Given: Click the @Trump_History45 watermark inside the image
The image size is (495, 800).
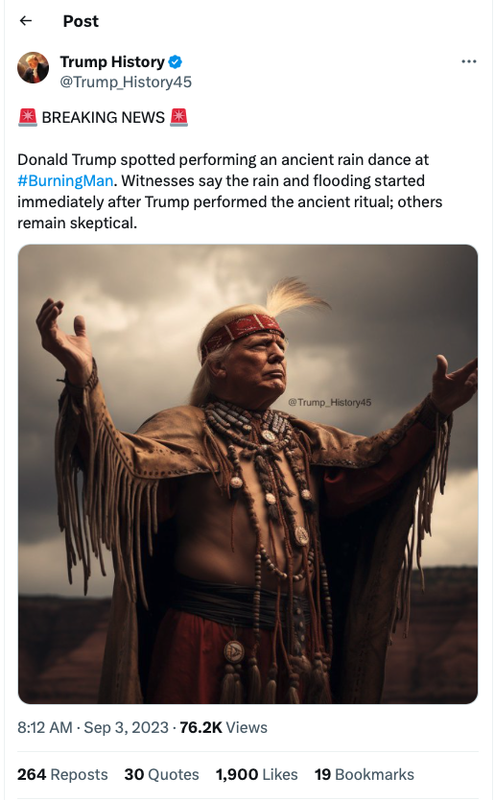Looking at the screenshot, I should 330,402.
